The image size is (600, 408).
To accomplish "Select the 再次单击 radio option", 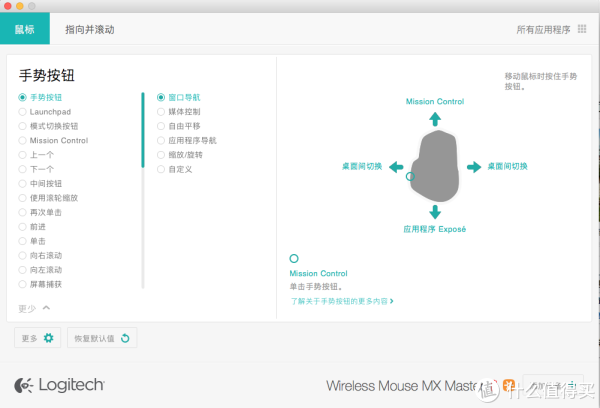I will (22, 212).
